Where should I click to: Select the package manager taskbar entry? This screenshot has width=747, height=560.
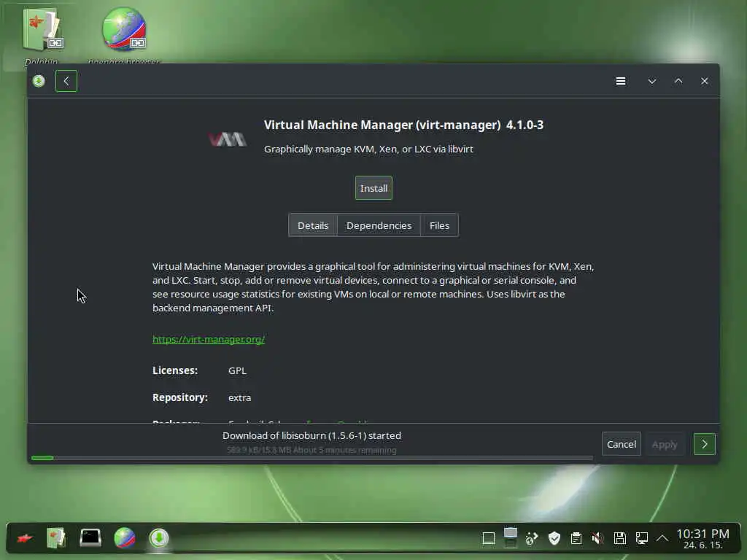click(x=159, y=538)
